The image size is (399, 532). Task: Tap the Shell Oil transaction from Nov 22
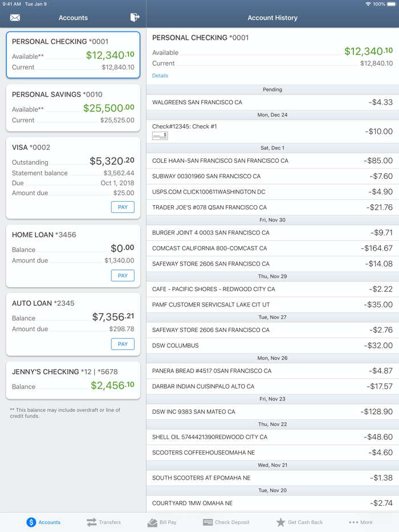272,437
